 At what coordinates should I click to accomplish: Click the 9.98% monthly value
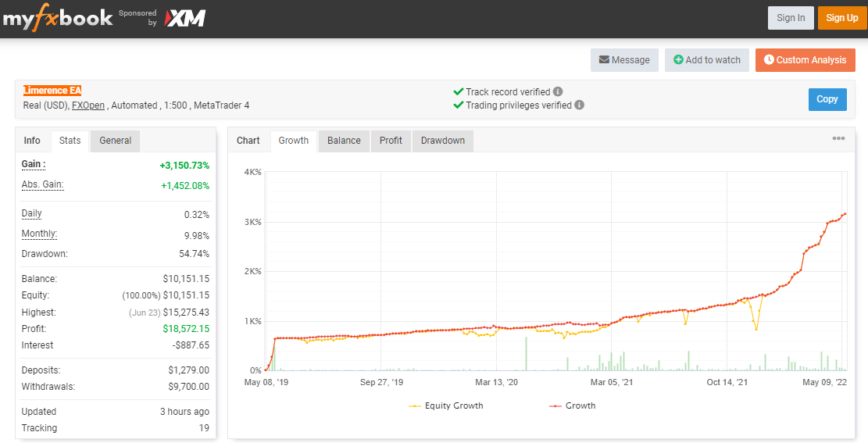pyautogui.click(x=197, y=236)
